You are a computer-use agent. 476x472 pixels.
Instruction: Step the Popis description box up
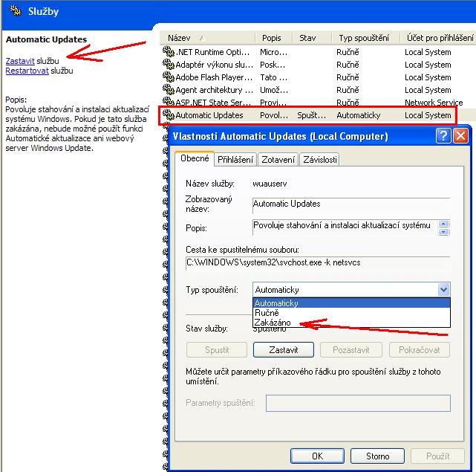[x=443, y=224]
